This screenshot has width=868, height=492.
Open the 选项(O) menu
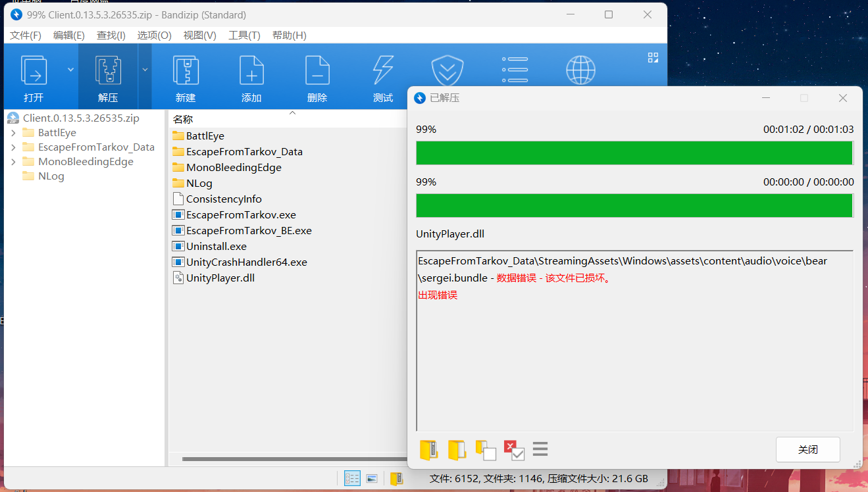[154, 36]
